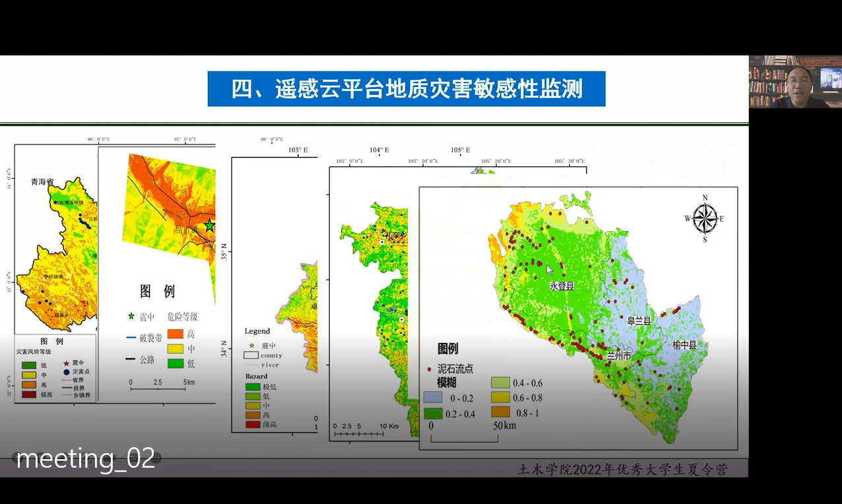Click the 永登县 label on the map

(x=562, y=286)
